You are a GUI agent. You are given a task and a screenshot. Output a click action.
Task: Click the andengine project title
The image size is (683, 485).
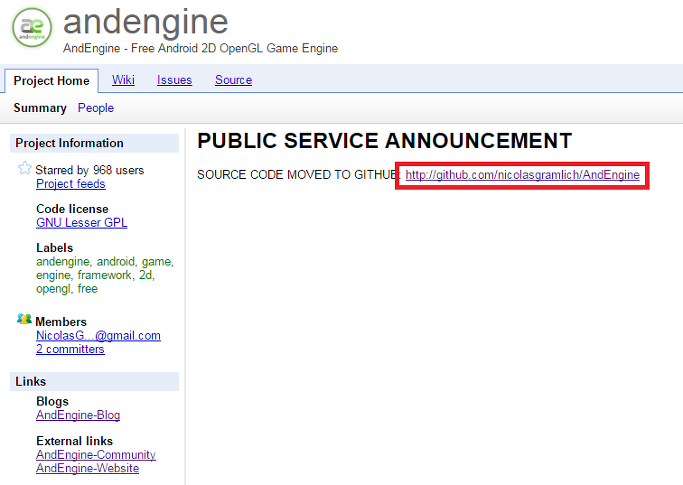(x=145, y=22)
